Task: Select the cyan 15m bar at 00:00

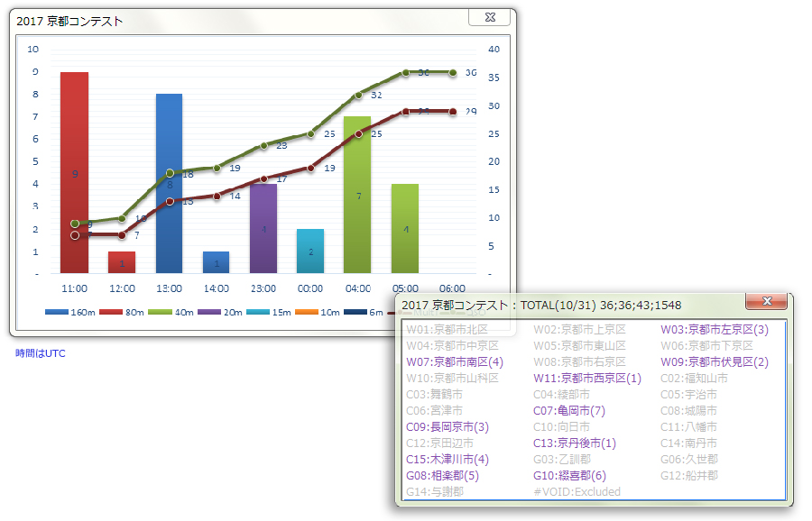Action: [x=310, y=251]
